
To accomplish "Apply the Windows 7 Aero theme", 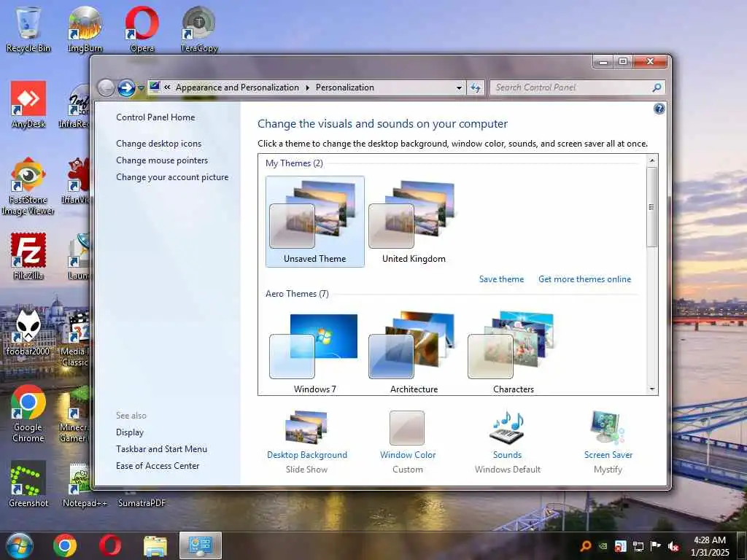I will [315, 352].
